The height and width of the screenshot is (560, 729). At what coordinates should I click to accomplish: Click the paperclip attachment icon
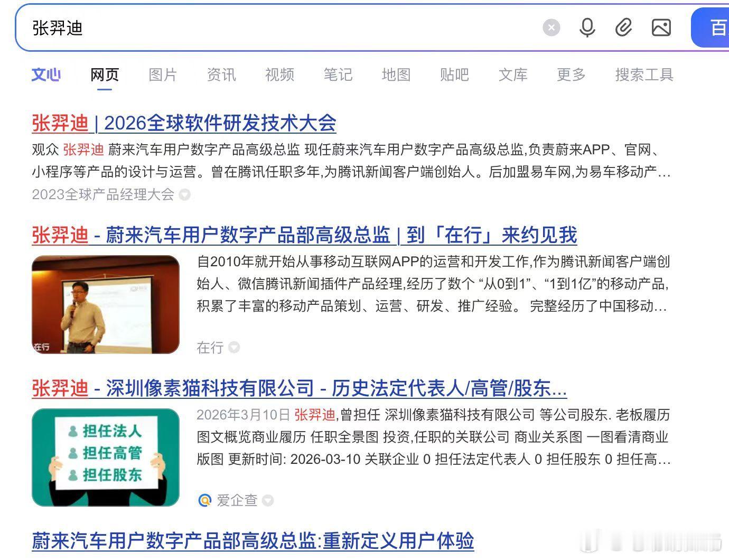pyautogui.click(x=624, y=28)
